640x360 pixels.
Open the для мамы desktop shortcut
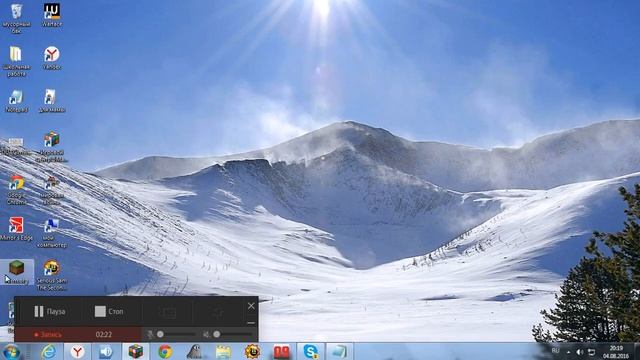pos(52,101)
